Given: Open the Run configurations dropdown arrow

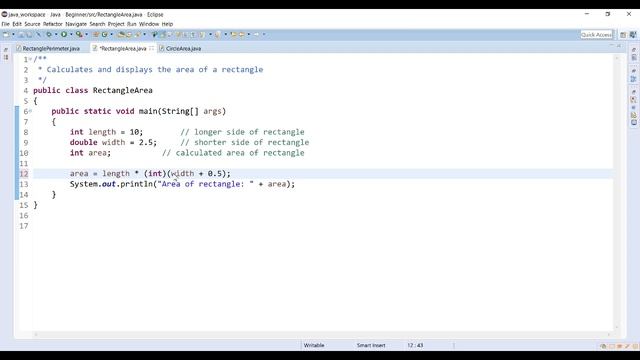Looking at the screenshot, I should (x=71, y=35).
